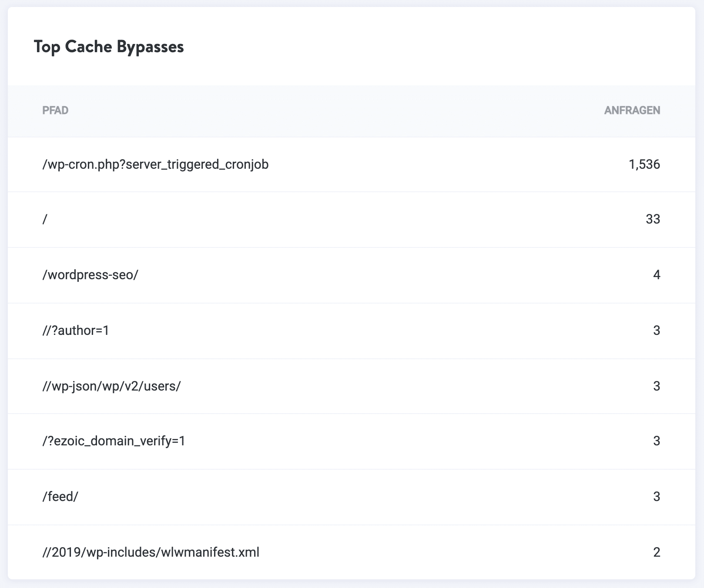
Task: Click the 33 request count value
Action: coord(652,220)
